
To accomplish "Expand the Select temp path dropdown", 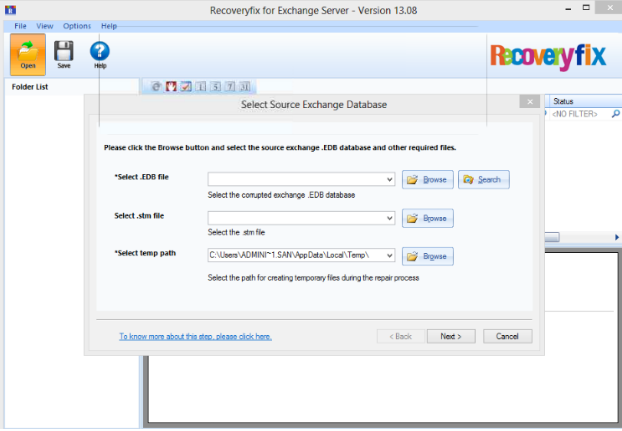I will (390, 255).
